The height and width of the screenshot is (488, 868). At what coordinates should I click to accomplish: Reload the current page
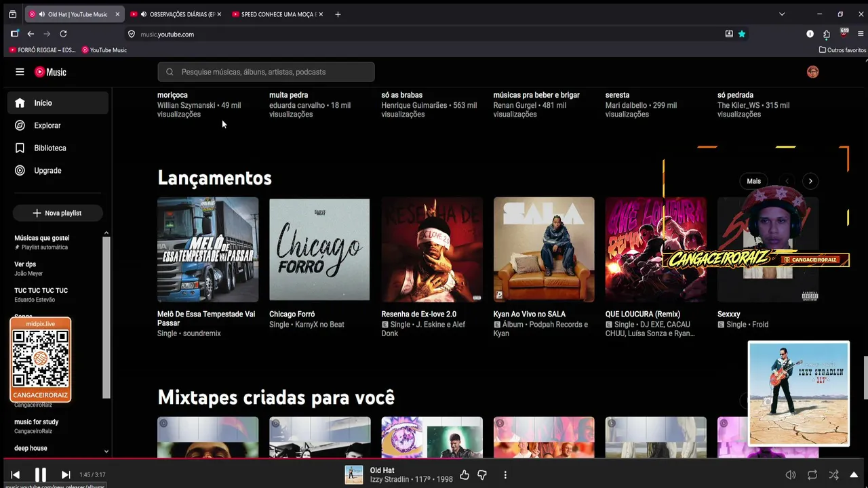coord(63,34)
